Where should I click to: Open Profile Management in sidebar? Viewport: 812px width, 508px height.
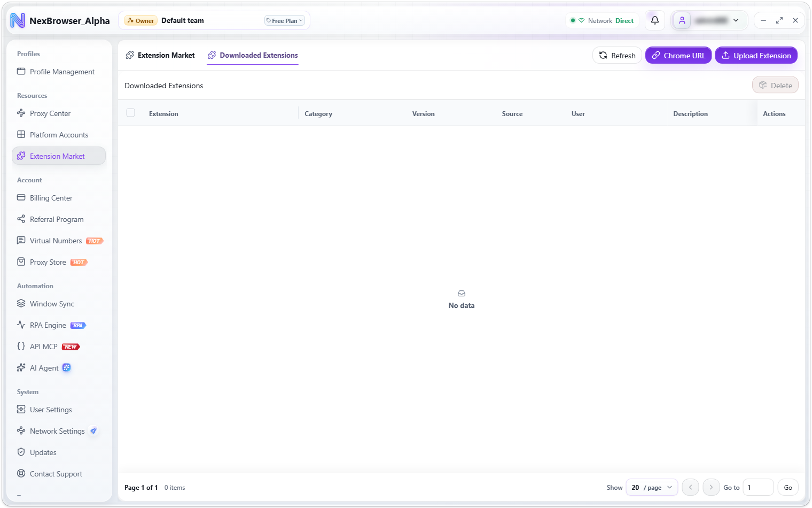(59, 72)
